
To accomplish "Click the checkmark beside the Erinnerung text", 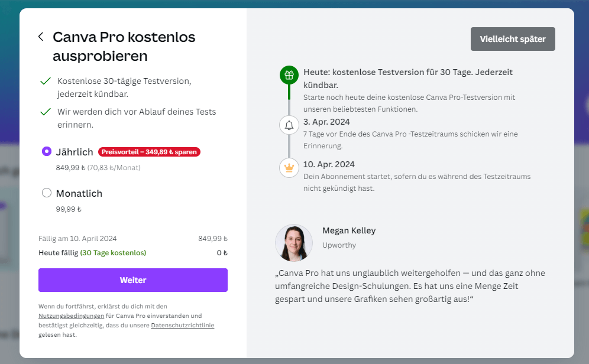I will click(44, 111).
